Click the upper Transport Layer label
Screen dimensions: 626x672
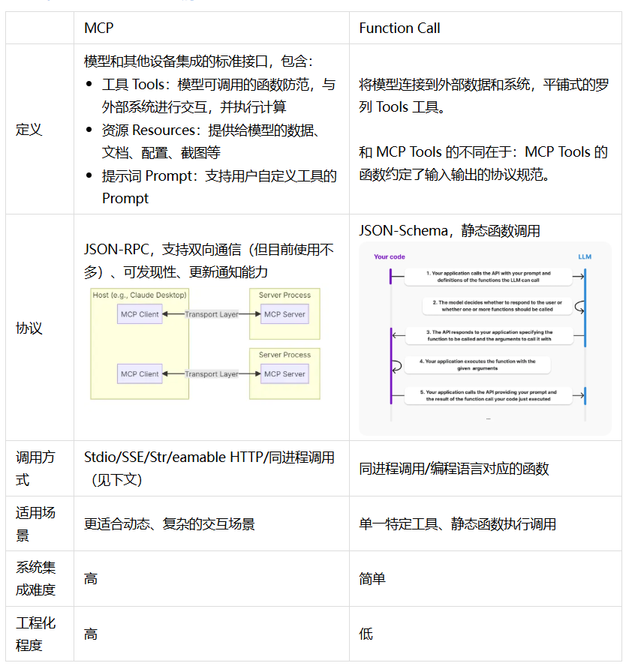coord(212,314)
